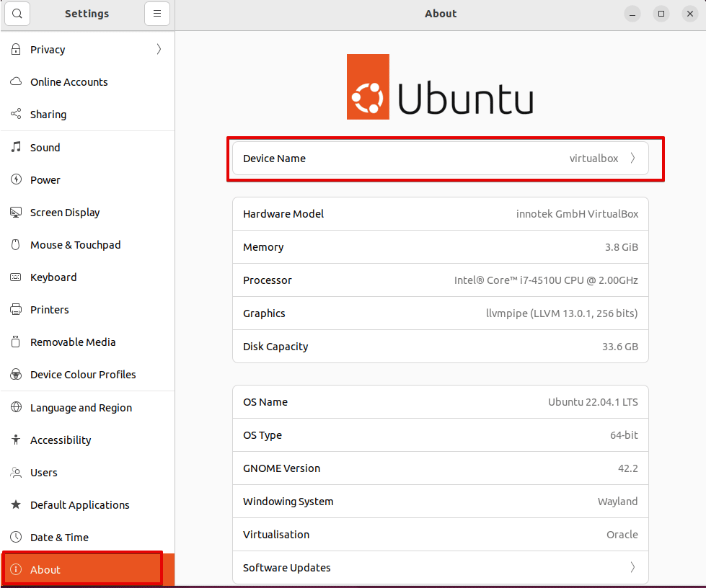Viewport: 706px width, 588px height.
Task: Maximize the Settings window
Action: coord(661,14)
